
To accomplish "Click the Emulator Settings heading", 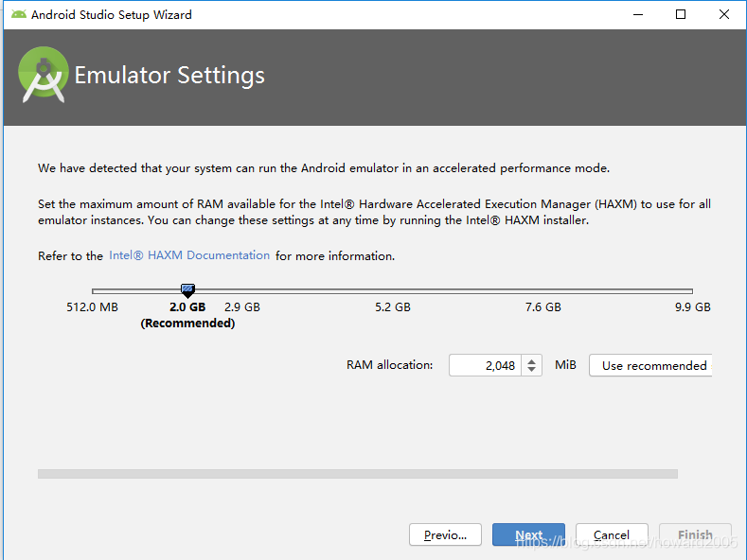I will (169, 76).
